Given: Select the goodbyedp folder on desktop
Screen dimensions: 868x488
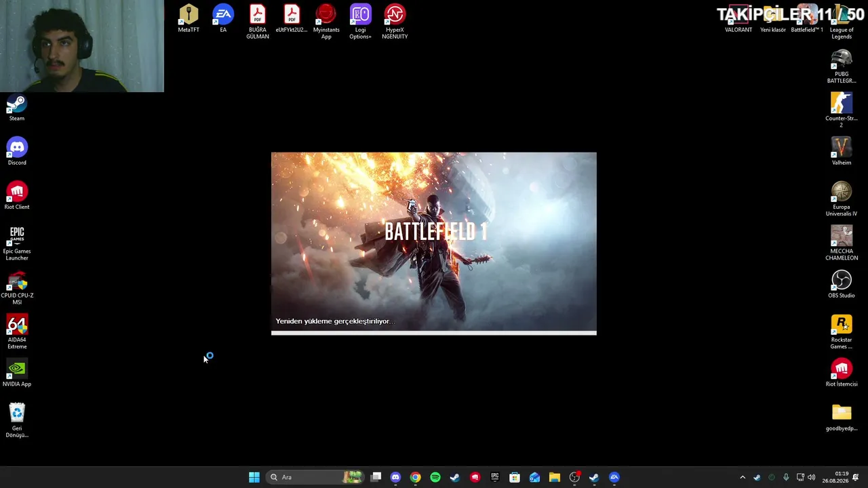Looking at the screenshot, I should tap(842, 418).
